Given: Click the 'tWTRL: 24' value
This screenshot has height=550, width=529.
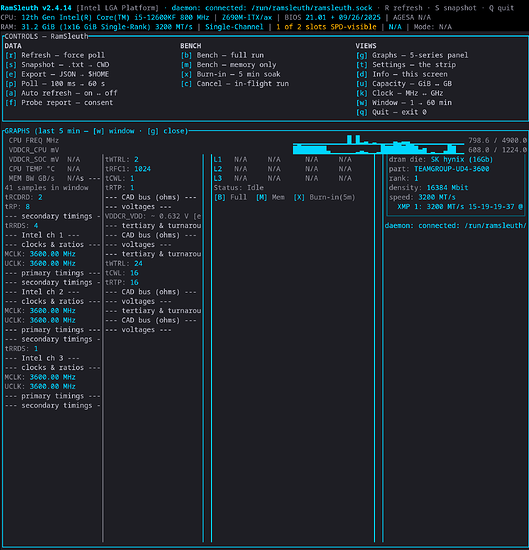Looking at the screenshot, I should click(124, 263).
